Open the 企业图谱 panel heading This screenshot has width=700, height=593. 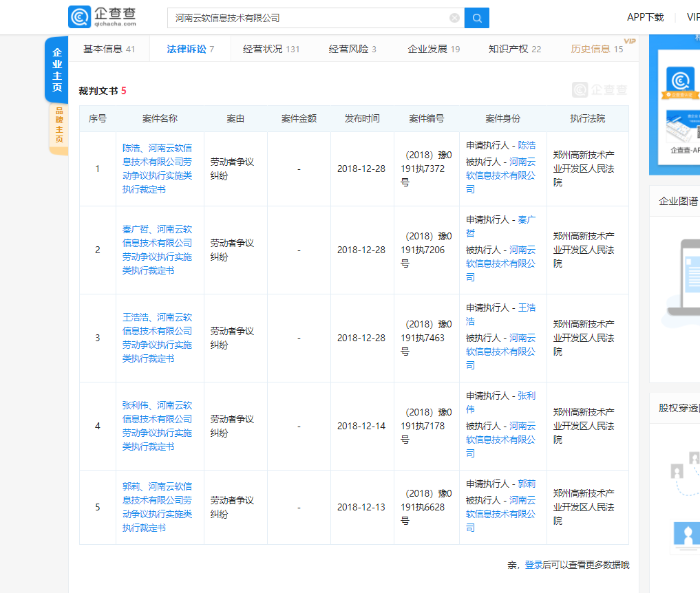679,202
